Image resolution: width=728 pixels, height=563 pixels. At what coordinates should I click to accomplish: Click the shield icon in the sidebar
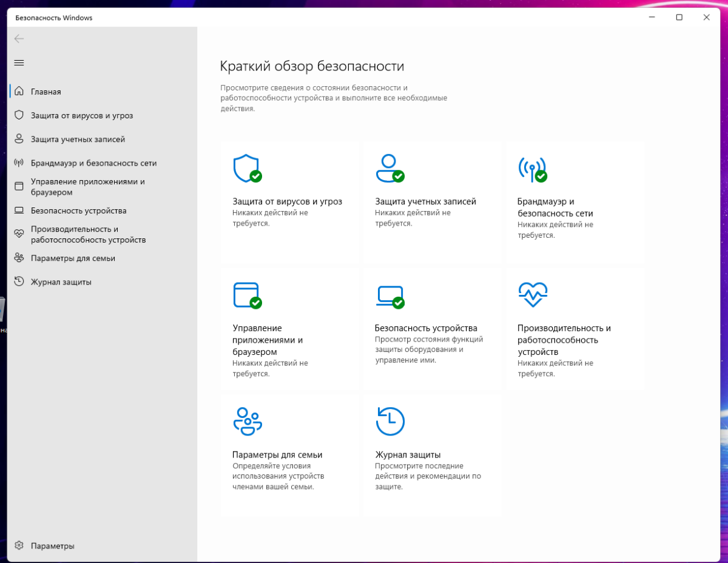(19, 115)
